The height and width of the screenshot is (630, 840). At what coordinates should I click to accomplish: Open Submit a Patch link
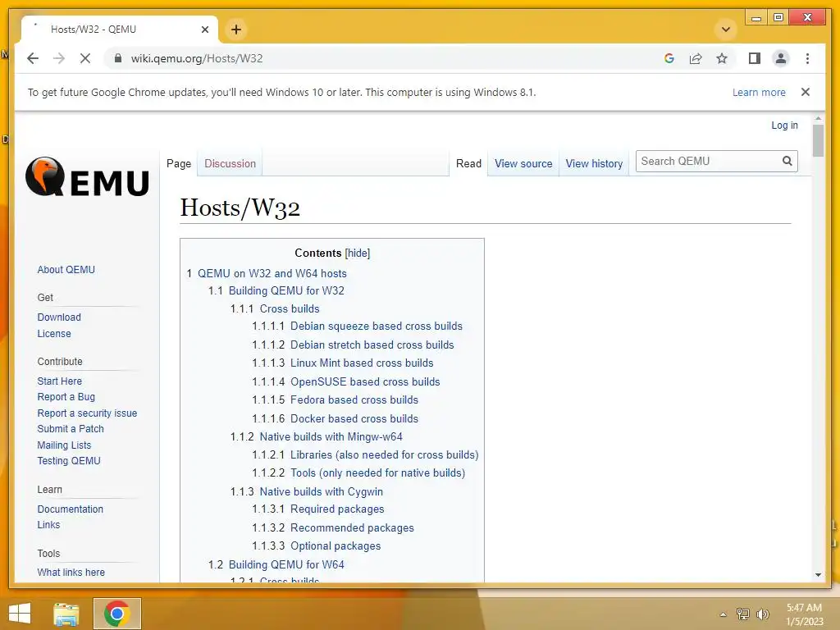tap(71, 428)
